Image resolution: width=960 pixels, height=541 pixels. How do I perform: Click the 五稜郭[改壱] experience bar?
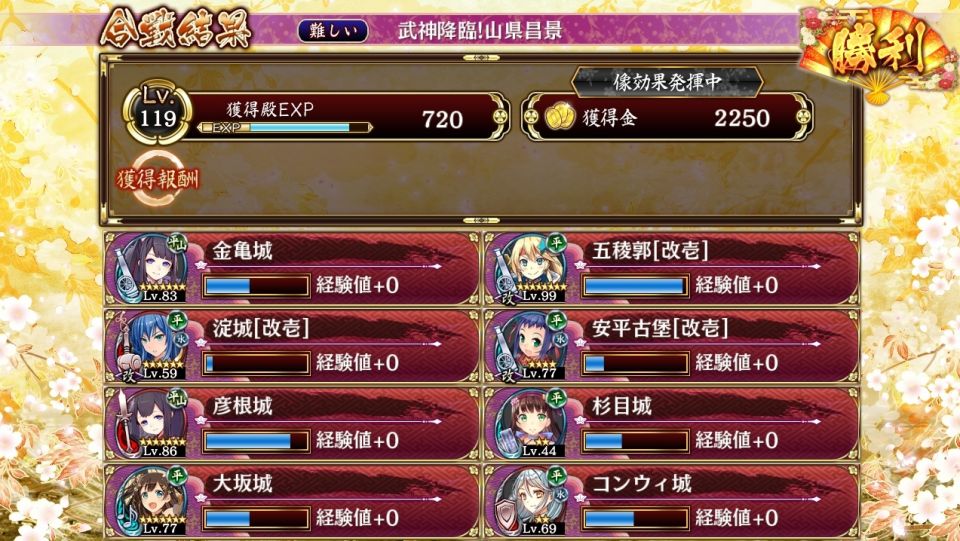(635, 286)
